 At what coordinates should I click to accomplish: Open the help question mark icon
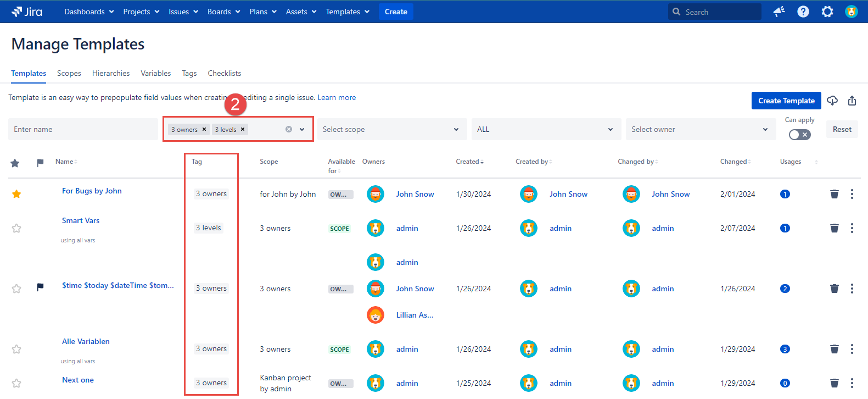pyautogui.click(x=803, y=12)
